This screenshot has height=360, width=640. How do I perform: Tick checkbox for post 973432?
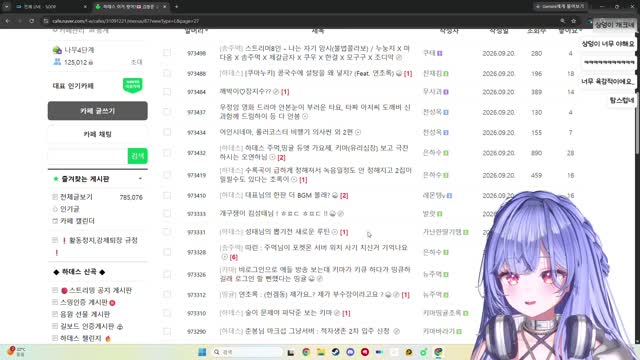tap(167, 153)
